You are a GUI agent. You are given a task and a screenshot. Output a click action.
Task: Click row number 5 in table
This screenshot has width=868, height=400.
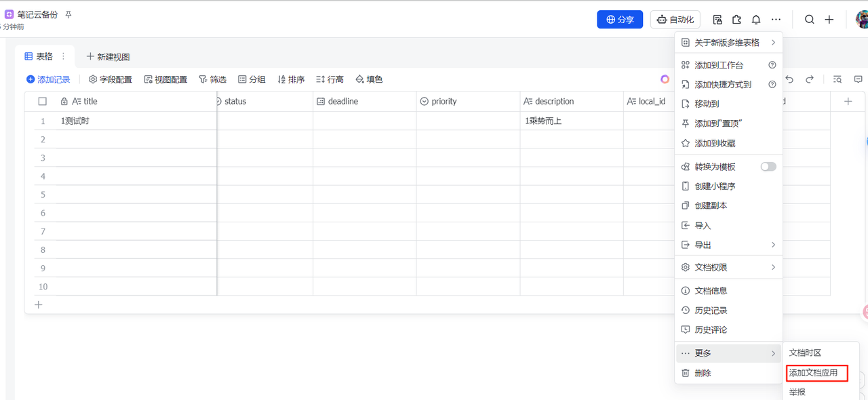tap(42, 195)
